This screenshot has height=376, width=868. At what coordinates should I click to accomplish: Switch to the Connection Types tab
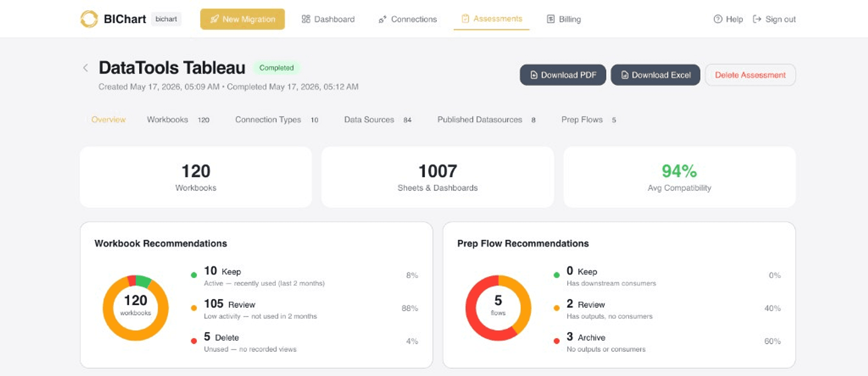point(277,120)
